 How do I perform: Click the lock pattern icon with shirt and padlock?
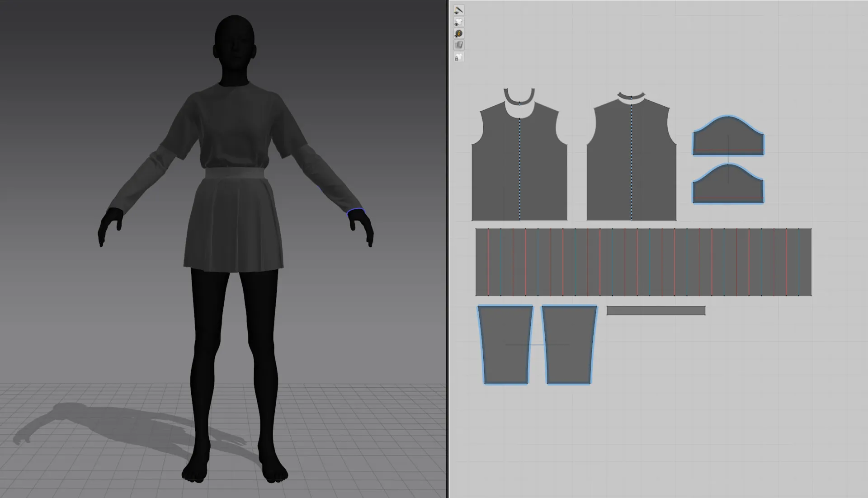458,57
